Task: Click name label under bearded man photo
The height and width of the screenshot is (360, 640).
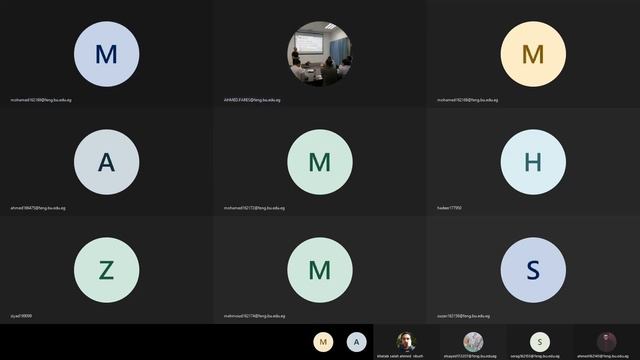Action: tap(400, 356)
